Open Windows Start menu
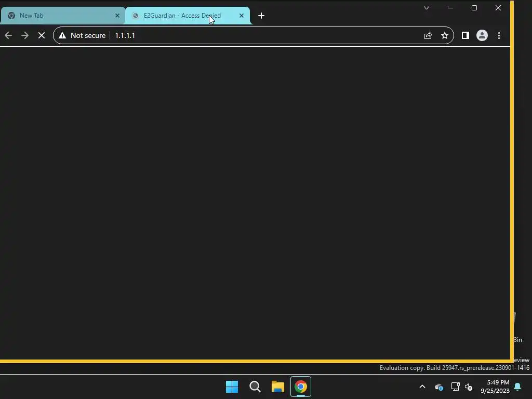532x399 pixels. [232, 387]
